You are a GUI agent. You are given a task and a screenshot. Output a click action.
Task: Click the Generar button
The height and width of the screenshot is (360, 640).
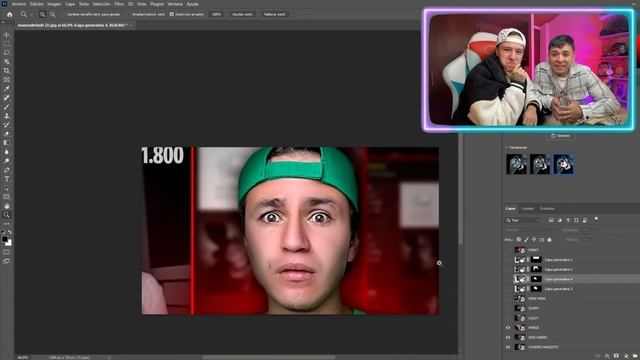(560, 136)
